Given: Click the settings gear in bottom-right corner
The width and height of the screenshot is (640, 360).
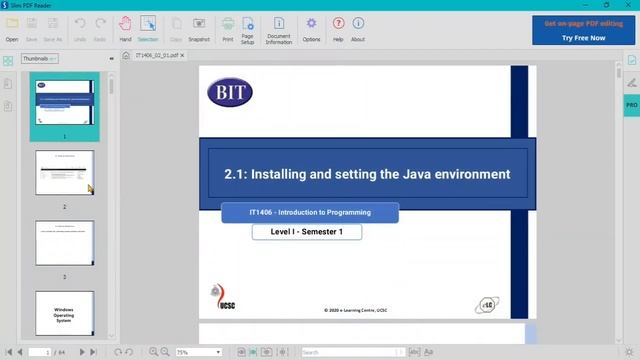Looking at the screenshot, I should point(629,352).
